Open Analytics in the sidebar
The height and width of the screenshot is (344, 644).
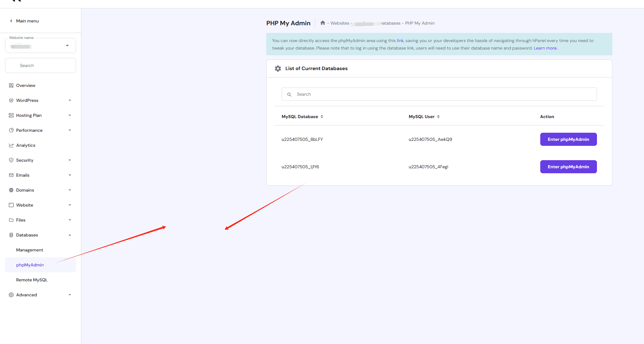click(26, 145)
